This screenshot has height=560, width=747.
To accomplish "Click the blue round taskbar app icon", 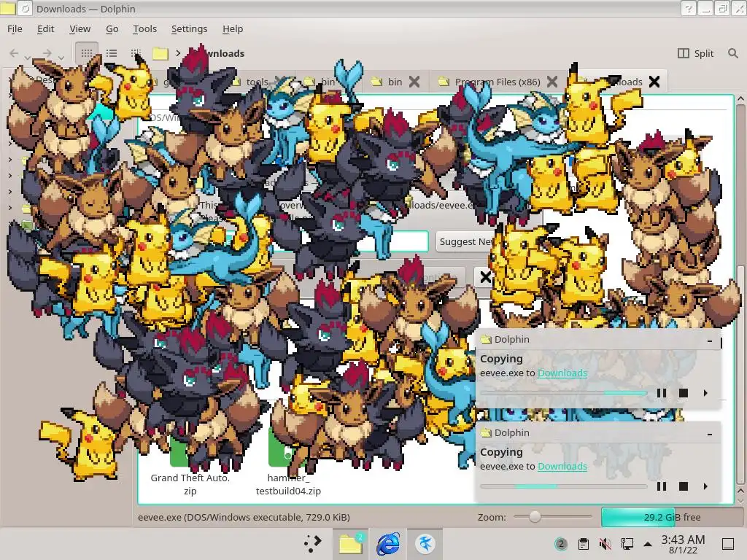I will coord(425,544).
